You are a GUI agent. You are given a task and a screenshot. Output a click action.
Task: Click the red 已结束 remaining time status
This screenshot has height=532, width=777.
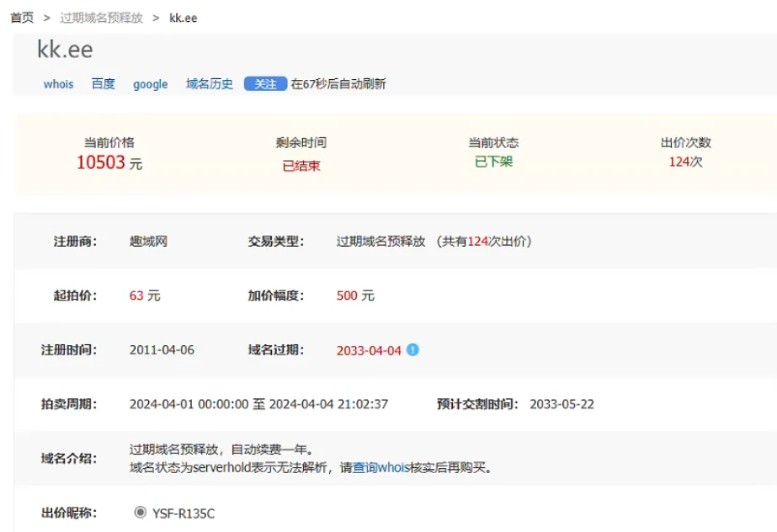(x=301, y=166)
